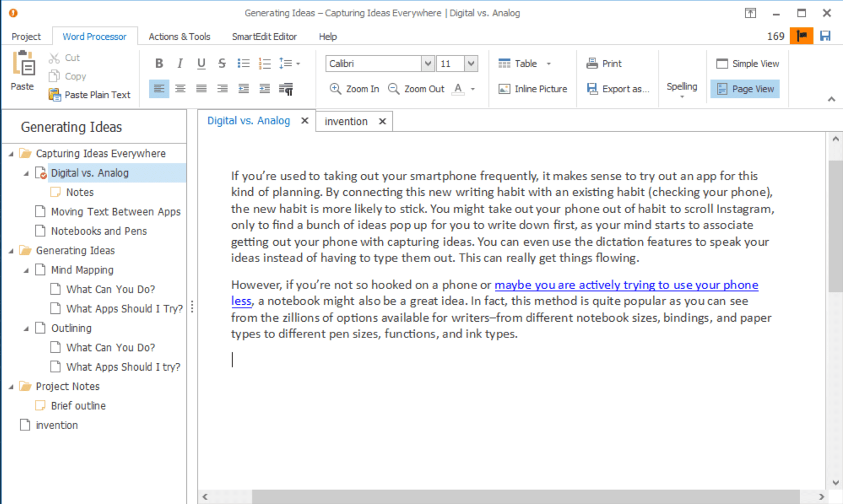The width and height of the screenshot is (843, 504).
Task: Toggle Bold formatting
Action: coord(159,64)
